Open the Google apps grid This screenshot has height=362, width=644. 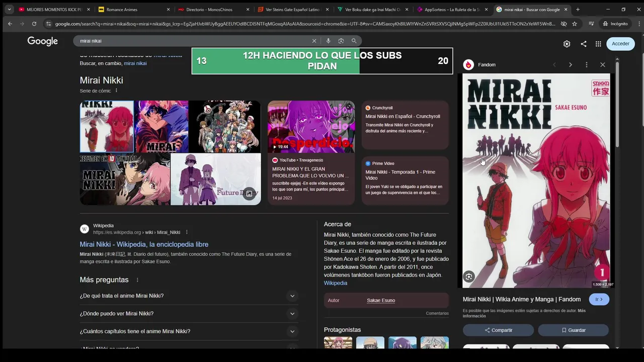click(598, 44)
